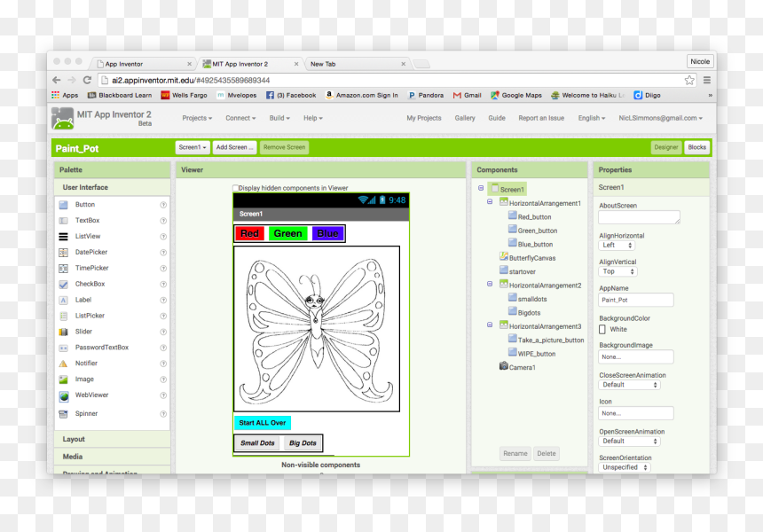Open the OpenScreenAnimation dropdown
The width and height of the screenshot is (763, 532).
(629, 441)
